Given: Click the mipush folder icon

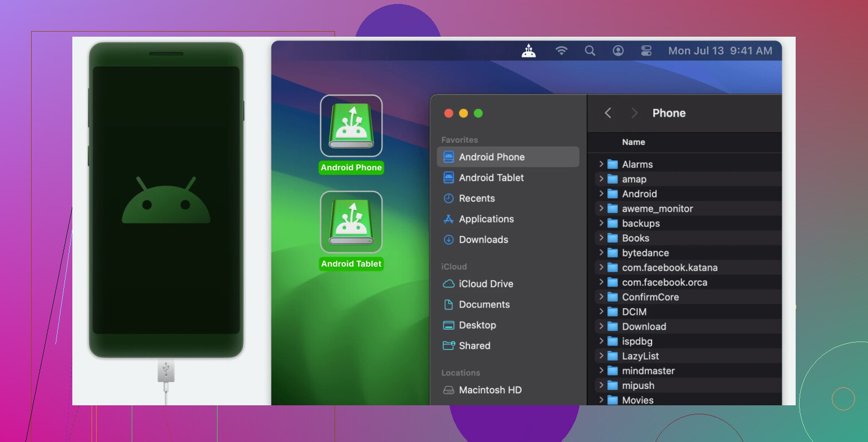Looking at the screenshot, I should tap(613, 386).
